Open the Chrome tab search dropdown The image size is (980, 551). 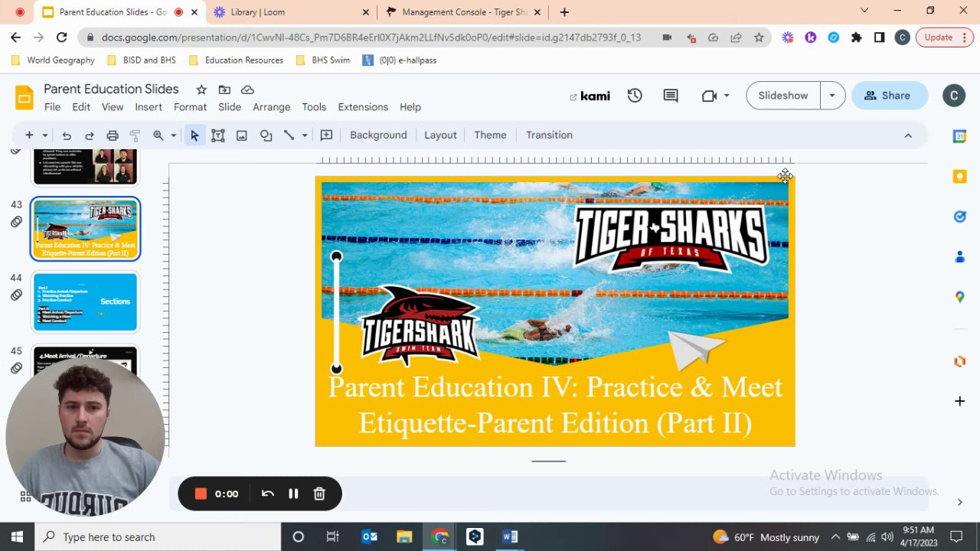click(x=864, y=11)
